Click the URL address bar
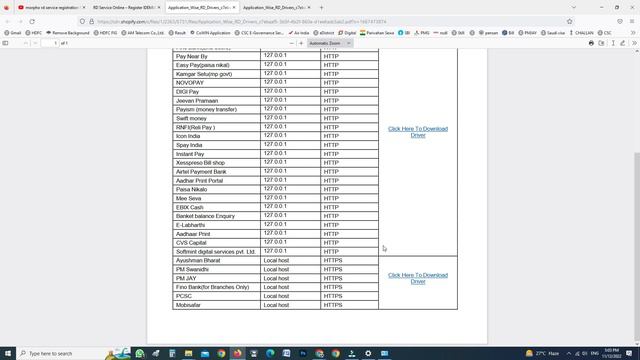 coord(327,21)
